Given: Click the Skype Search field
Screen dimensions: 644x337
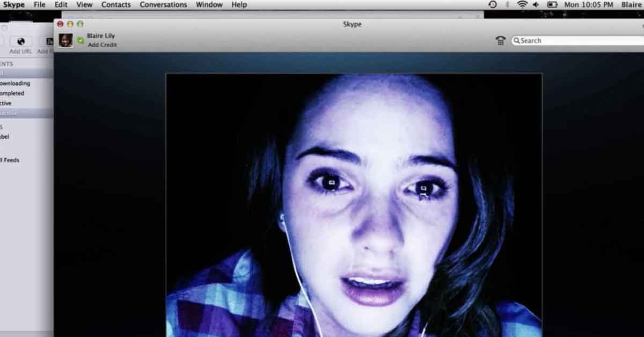Looking at the screenshot, I should 577,41.
